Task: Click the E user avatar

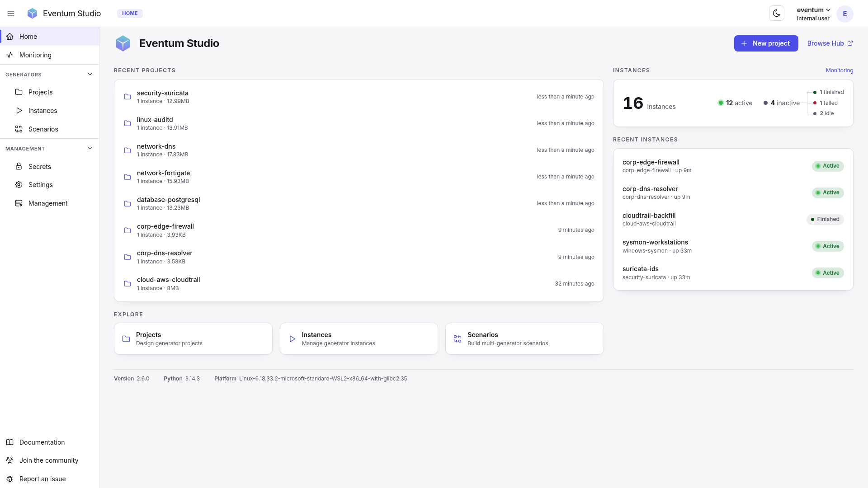Action: click(844, 14)
